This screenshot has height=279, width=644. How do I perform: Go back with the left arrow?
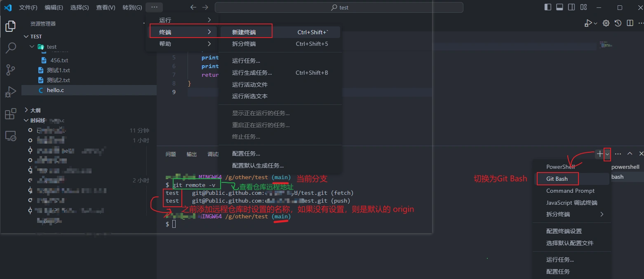(193, 7)
